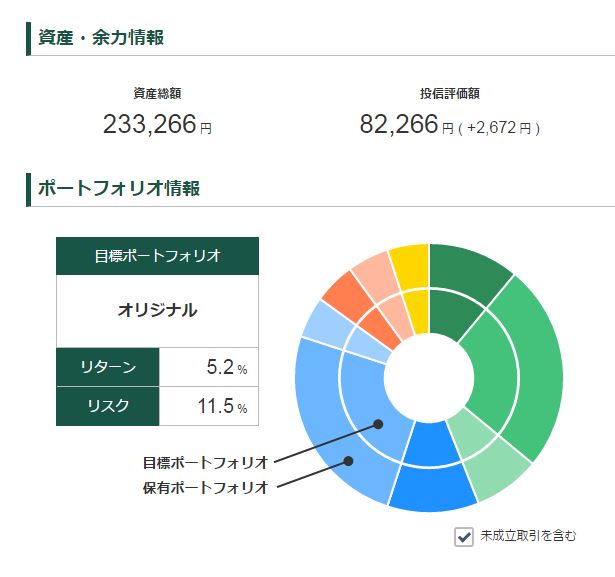Click the 投信評価額 label
The image size is (615, 577).
[x=450, y=93]
